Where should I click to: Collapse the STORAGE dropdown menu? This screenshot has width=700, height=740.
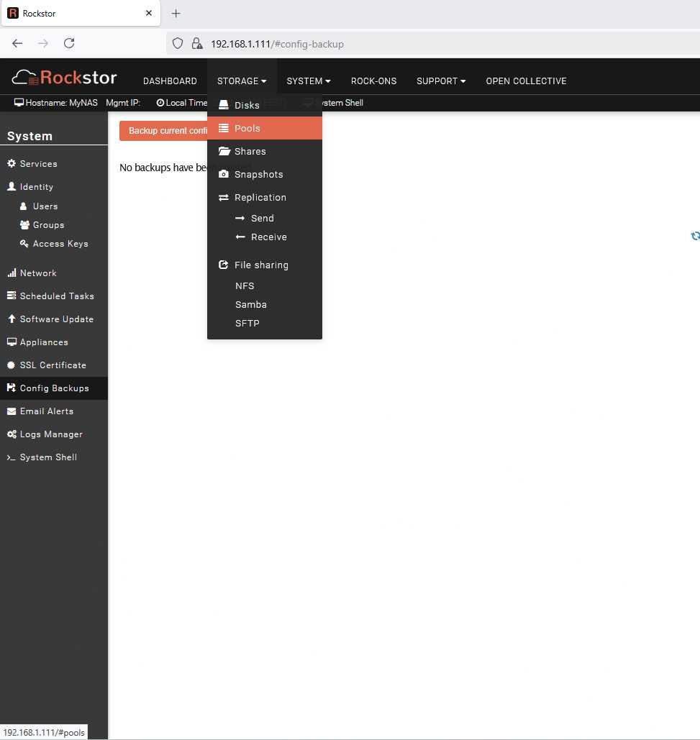point(242,81)
